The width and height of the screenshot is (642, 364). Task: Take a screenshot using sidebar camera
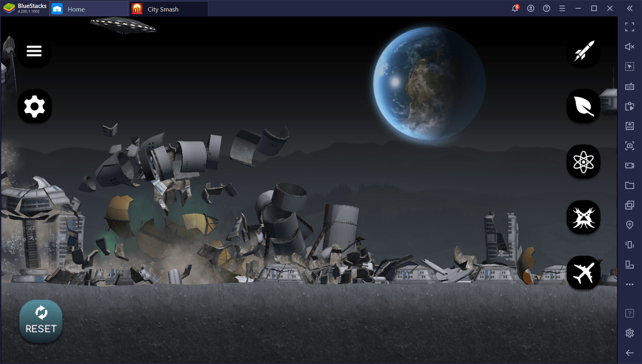(630, 146)
